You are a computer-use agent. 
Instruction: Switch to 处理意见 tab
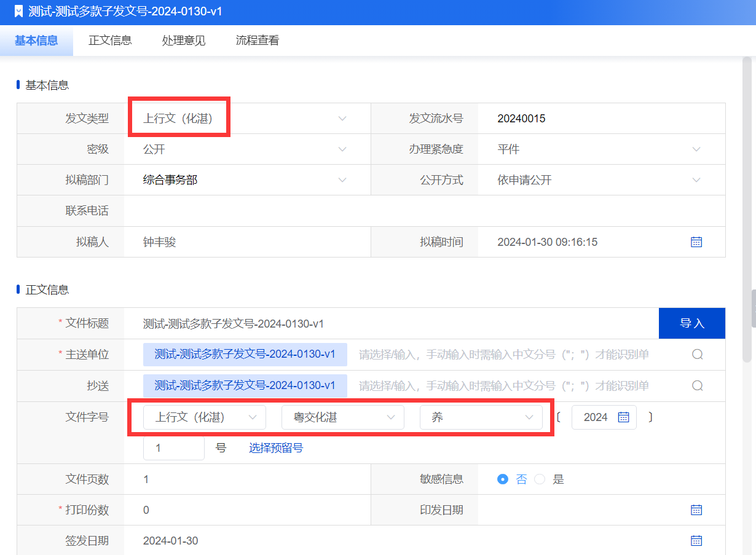point(184,41)
